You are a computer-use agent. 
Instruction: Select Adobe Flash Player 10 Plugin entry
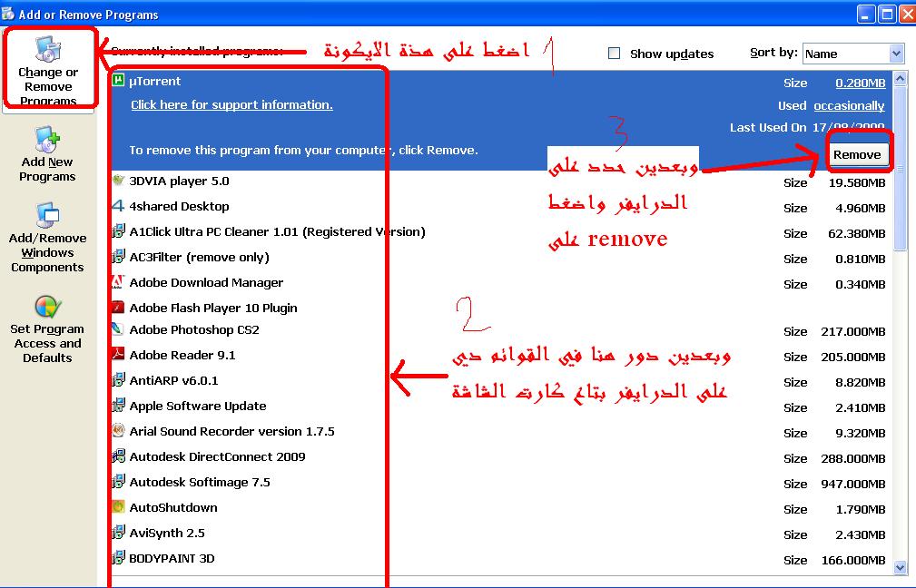[501, 308]
